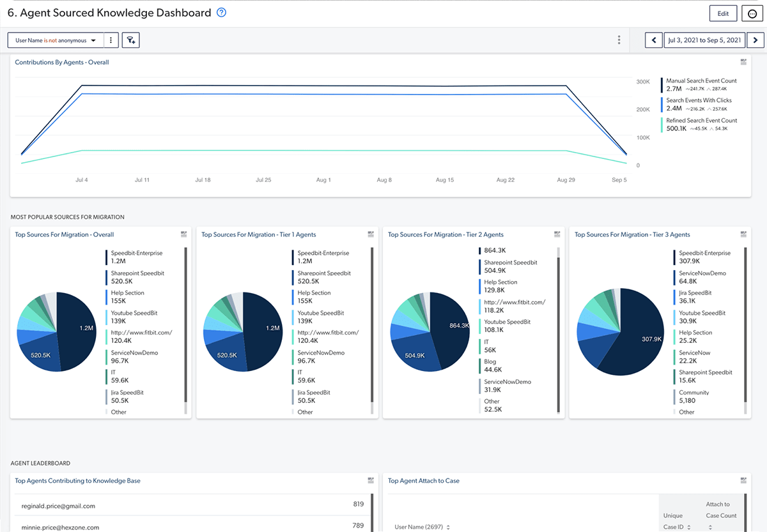Open Top Sources For Migration - Tier 1 Agents title
Screen dimensions: 767x532
click(258, 234)
